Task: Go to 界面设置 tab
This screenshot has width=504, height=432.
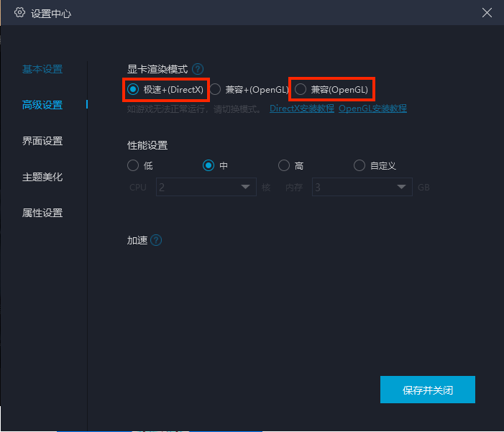Action: pos(42,141)
